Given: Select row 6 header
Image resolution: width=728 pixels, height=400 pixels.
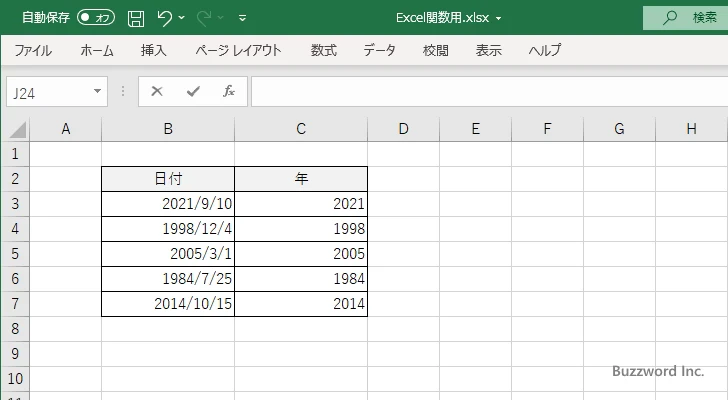Looking at the screenshot, I should point(15,279).
